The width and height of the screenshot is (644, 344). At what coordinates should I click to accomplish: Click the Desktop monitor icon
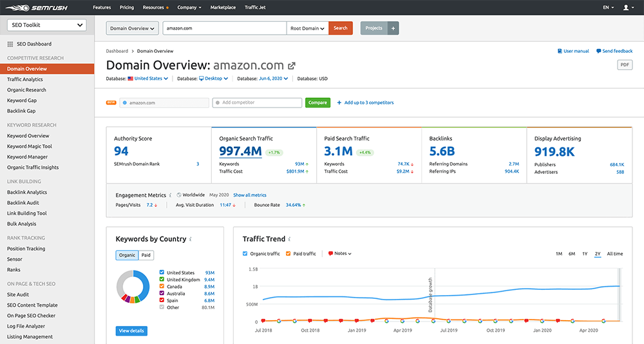point(201,79)
